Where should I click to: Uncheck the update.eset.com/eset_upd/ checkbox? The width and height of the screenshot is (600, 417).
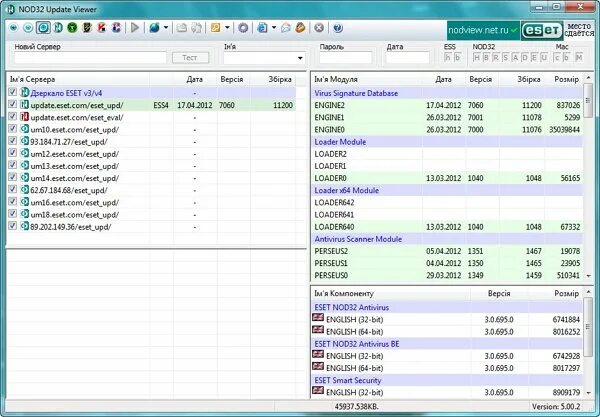(x=13, y=104)
